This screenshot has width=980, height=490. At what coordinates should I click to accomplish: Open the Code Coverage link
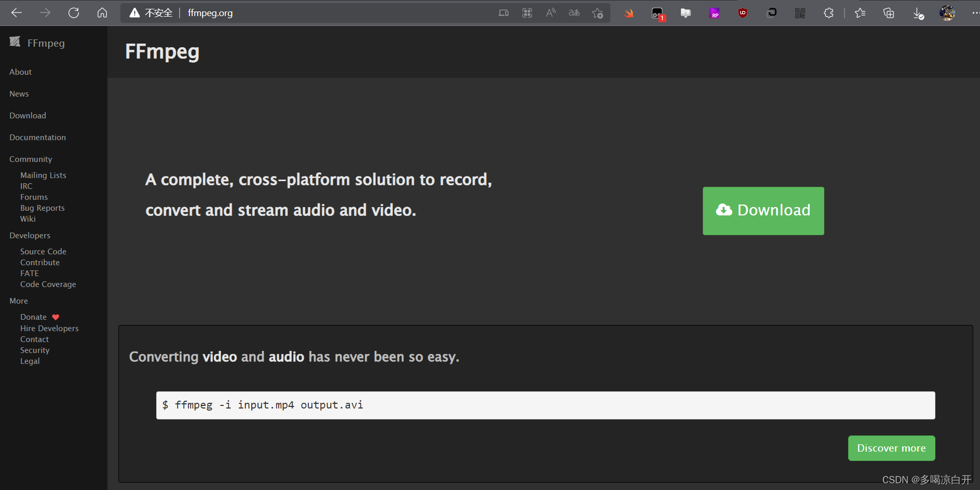click(x=48, y=284)
